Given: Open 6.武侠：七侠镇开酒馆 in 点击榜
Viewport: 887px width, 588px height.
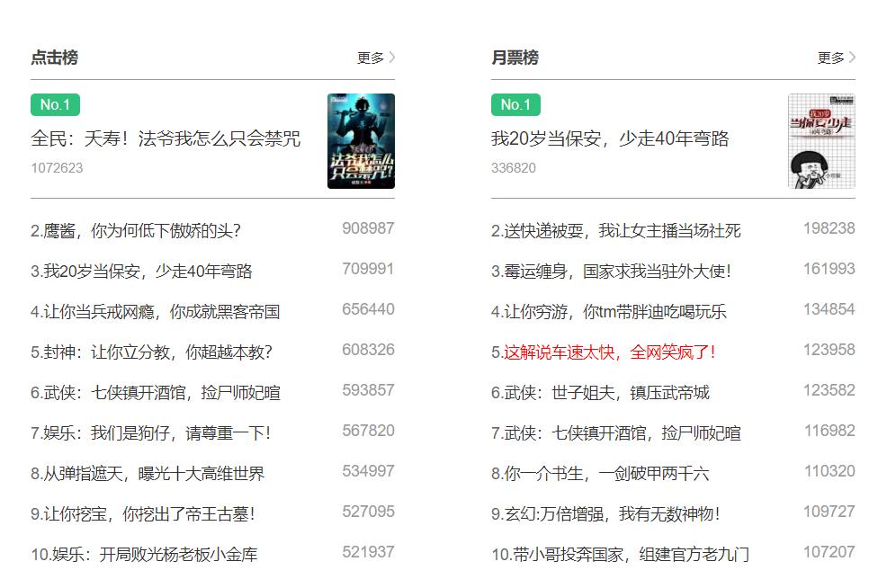Looking at the screenshot, I should tap(156, 392).
